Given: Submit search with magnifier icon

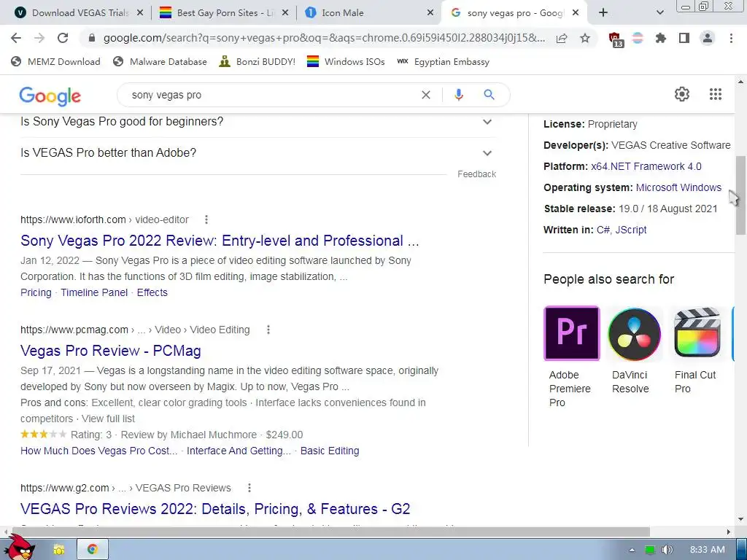Looking at the screenshot, I should (489, 95).
